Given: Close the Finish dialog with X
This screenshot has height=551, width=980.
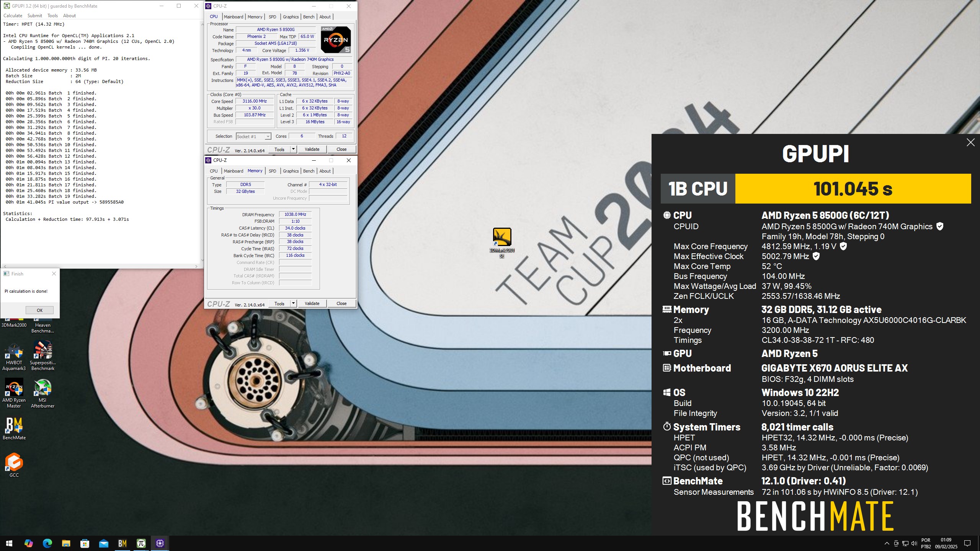Looking at the screenshot, I should point(54,274).
